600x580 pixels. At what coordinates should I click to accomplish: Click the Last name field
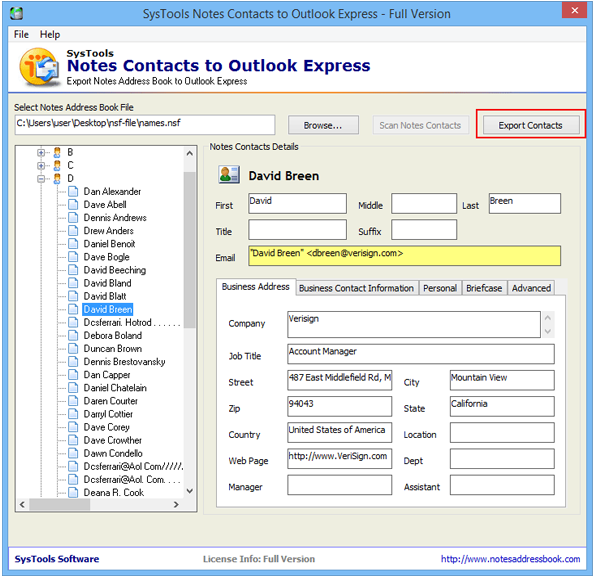coord(525,203)
